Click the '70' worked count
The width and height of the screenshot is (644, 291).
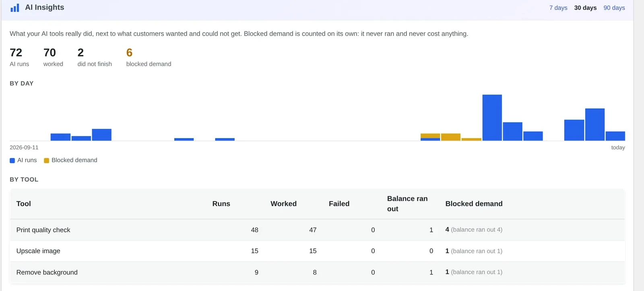coord(50,53)
